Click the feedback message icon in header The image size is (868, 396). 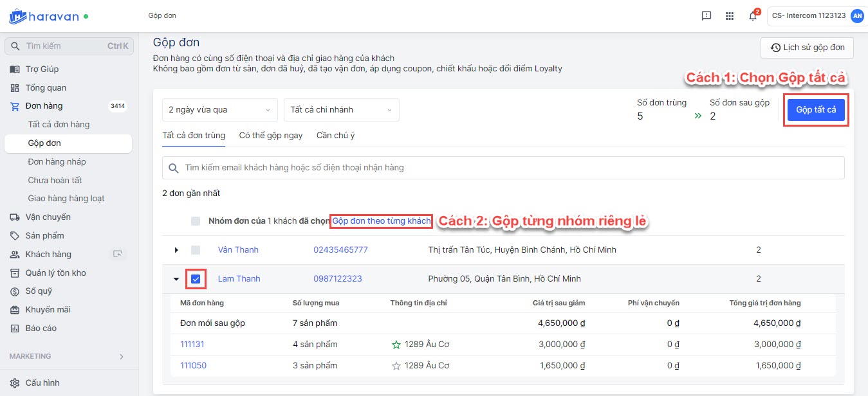coord(706,16)
